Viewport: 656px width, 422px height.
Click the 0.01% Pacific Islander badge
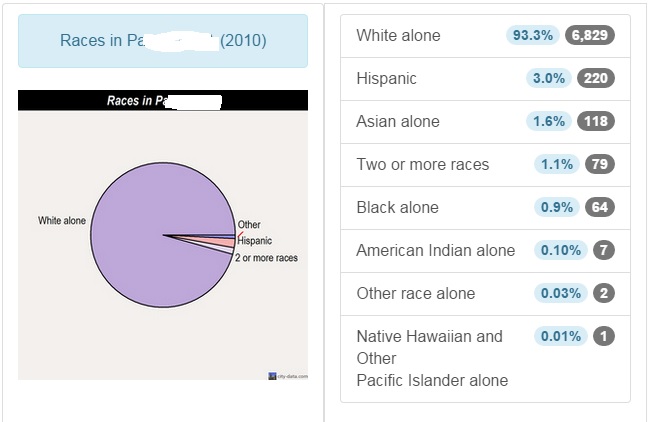point(561,336)
